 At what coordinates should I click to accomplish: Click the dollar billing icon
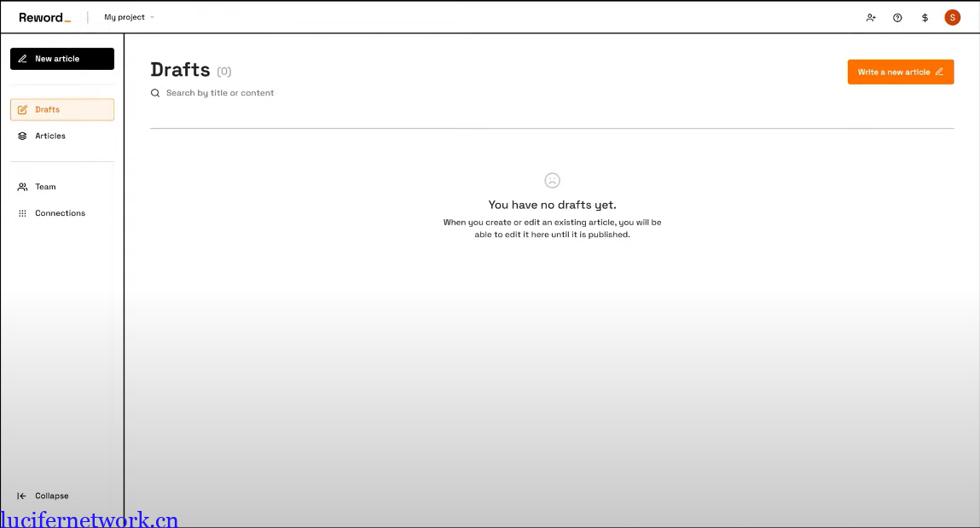click(925, 17)
